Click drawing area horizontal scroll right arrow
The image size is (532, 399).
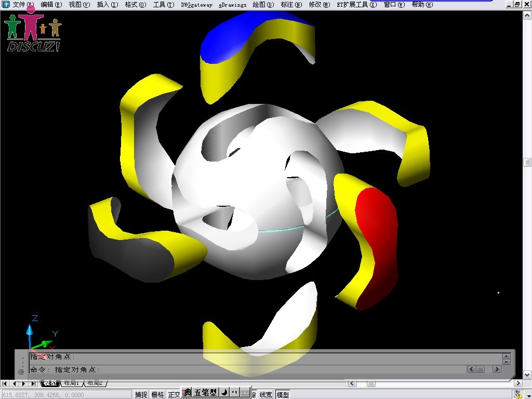tap(518, 383)
